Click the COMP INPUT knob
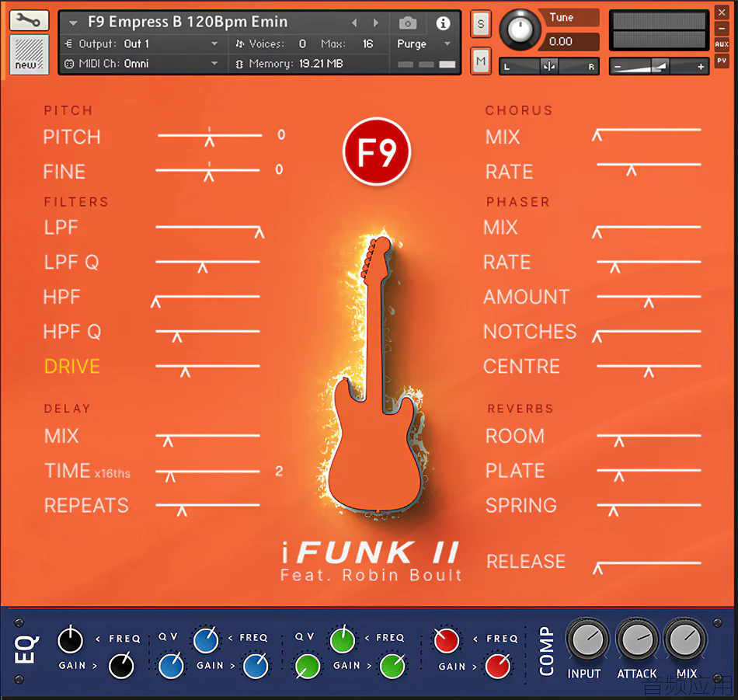 point(587,640)
